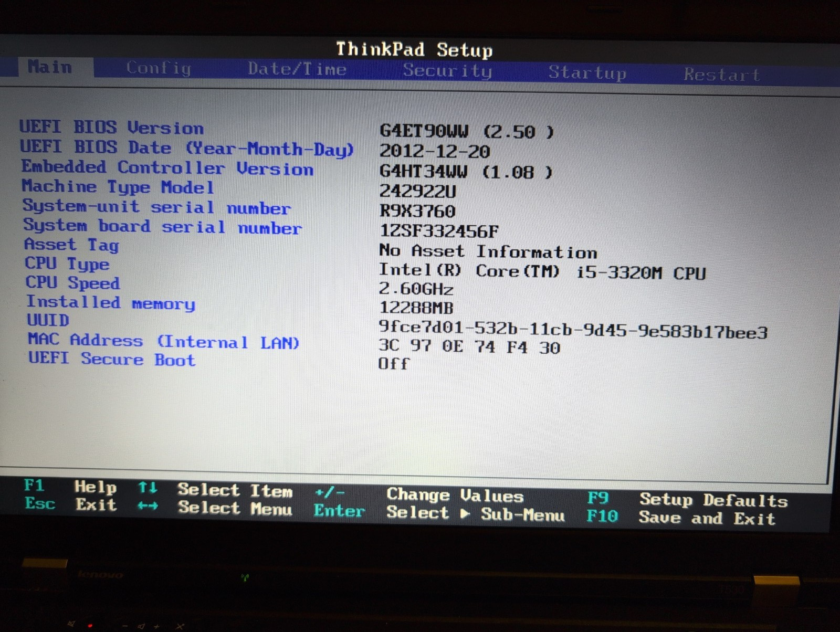The image size is (840, 632).
Task: Click the F9 Setup Defaults hint
Action: [x=687, y=499]
